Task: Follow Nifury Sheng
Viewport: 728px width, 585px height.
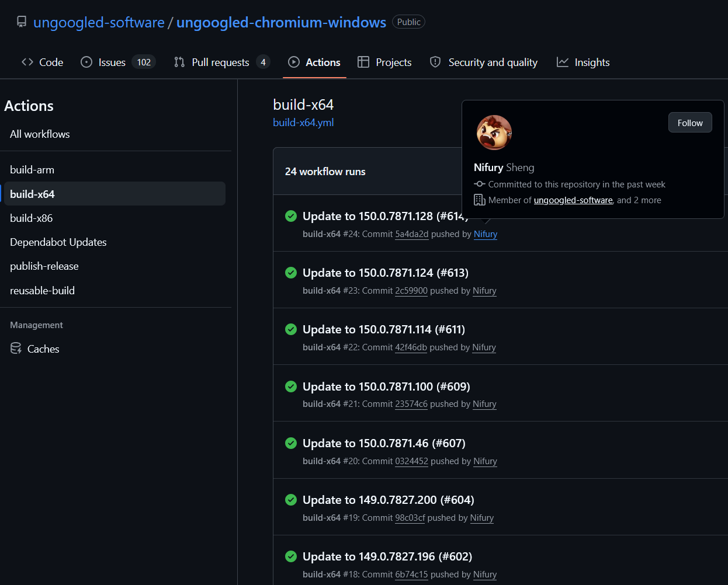Action: coord(690,123)
